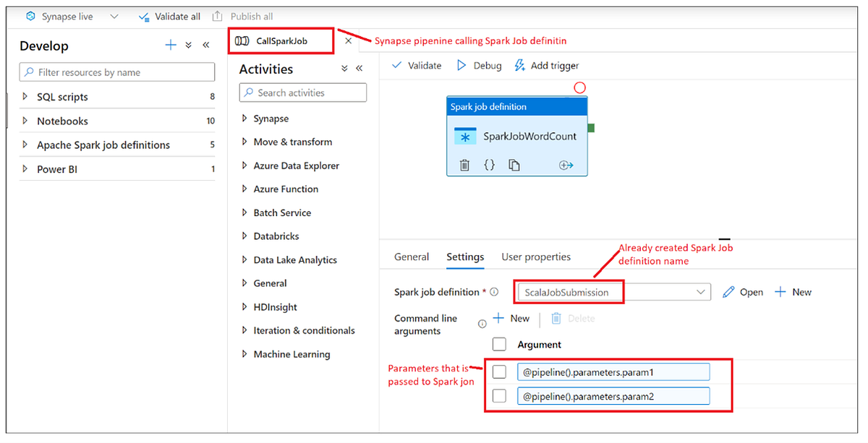Screen dimensions: 868x443
Task: Click the info icon next to Command line arguments
Action: pos(482,324)
